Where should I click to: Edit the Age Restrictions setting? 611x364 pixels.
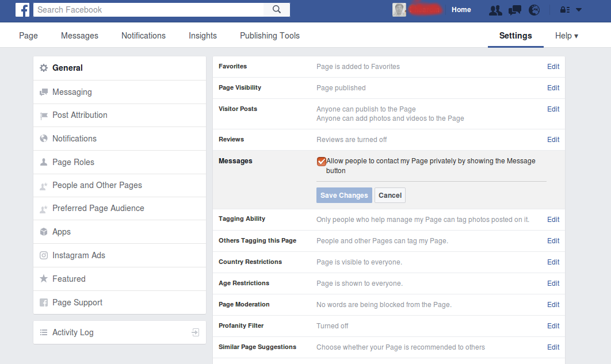[x=553, y=283]
